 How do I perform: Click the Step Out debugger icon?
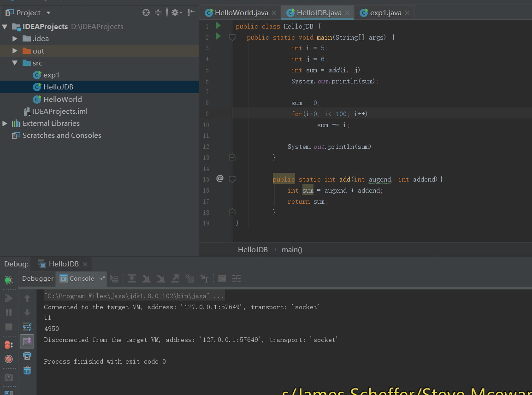(175, 278)
